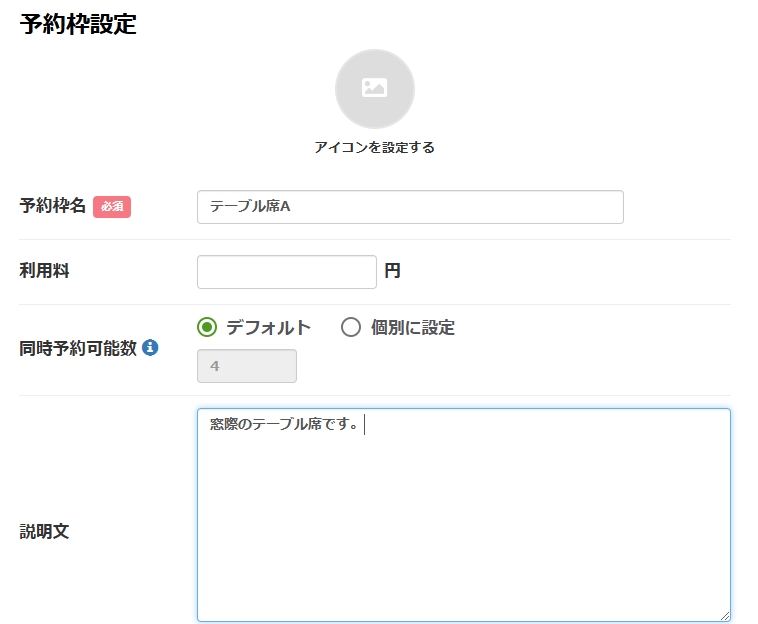
Task: Click the greyed-out number field showing 4
Action: (x=246, y=366)
